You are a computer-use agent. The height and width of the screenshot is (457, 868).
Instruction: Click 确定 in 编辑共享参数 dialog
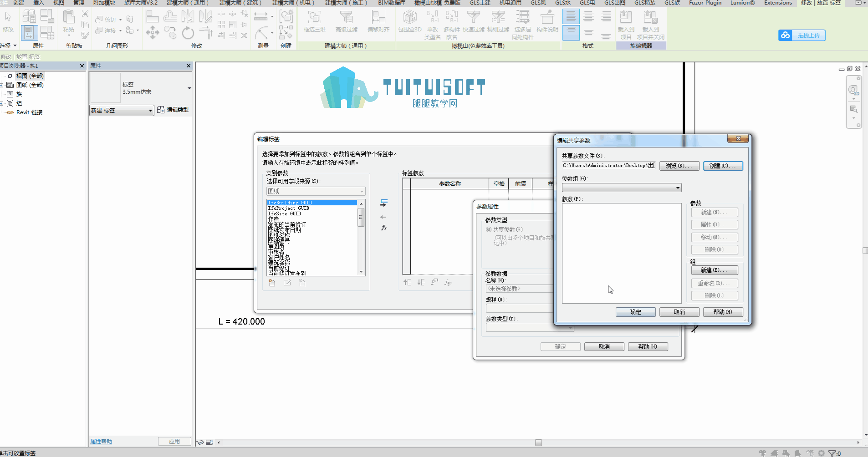636,312
